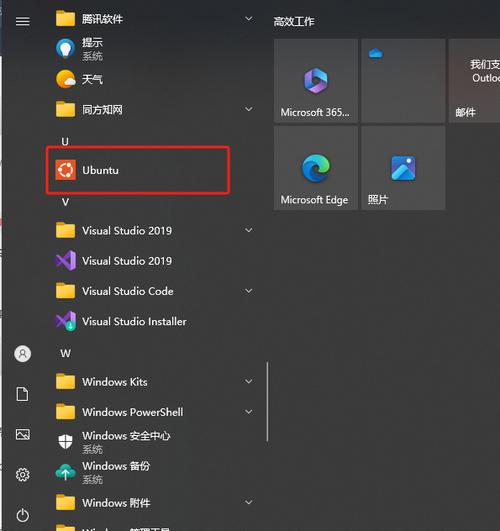500x531 pixels.
Task: Click the Visual Studio 2019 yellow folder icon
Action: click(x=65, y=230)
